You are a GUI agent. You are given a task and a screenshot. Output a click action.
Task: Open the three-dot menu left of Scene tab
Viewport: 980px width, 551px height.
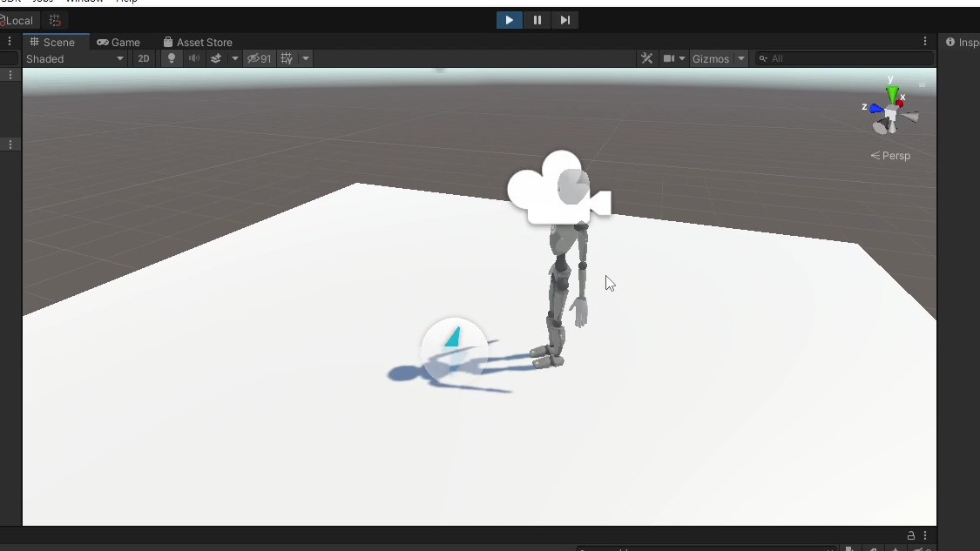pos(10,41)
